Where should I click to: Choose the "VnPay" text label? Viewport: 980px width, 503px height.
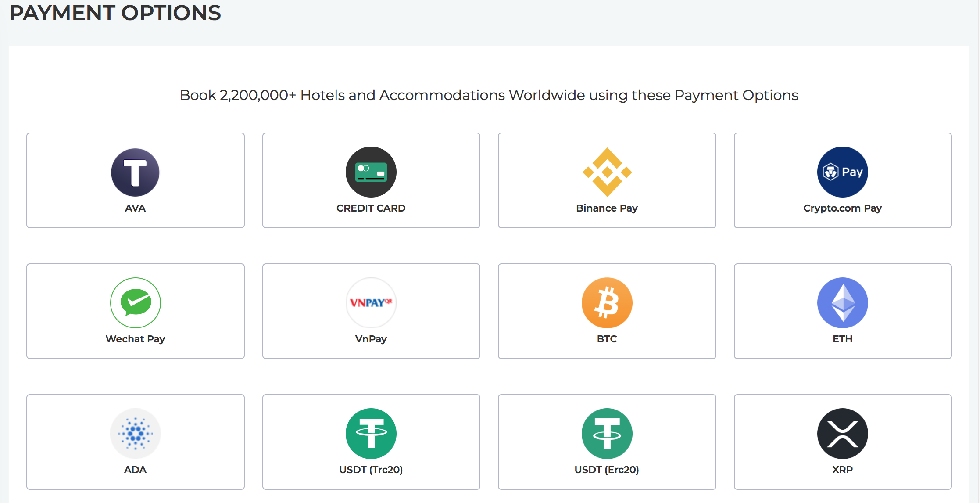point(371,339)
